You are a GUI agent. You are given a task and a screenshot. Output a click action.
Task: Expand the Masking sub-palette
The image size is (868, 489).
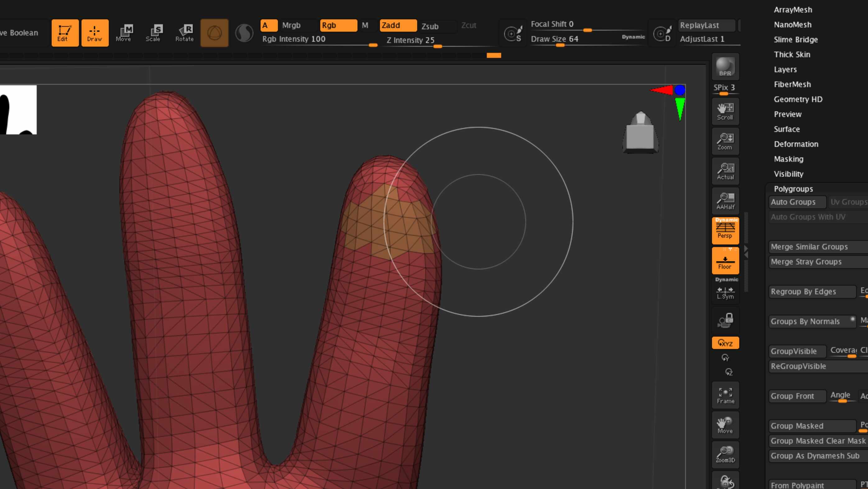point(788,159)
